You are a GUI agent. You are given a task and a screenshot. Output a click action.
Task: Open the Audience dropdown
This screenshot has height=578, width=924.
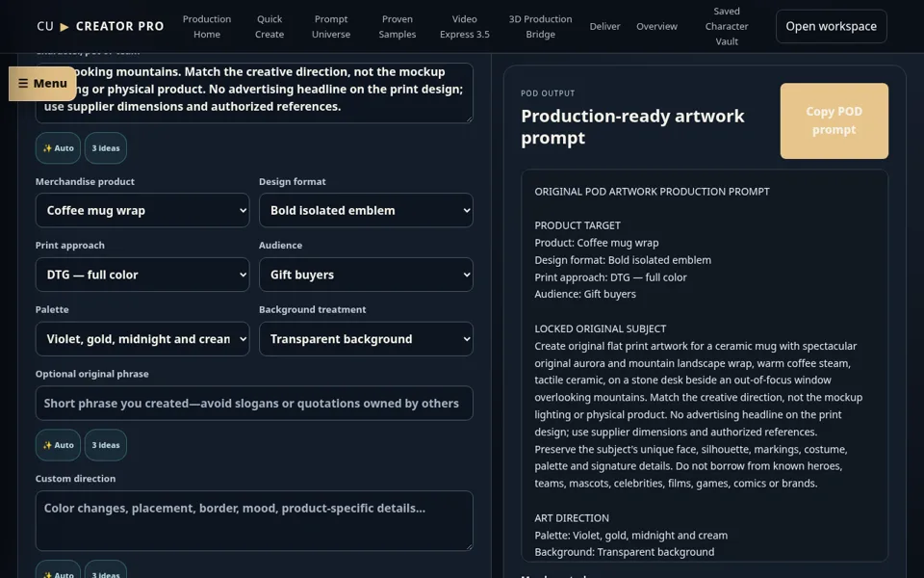click(x=366, y=275)
